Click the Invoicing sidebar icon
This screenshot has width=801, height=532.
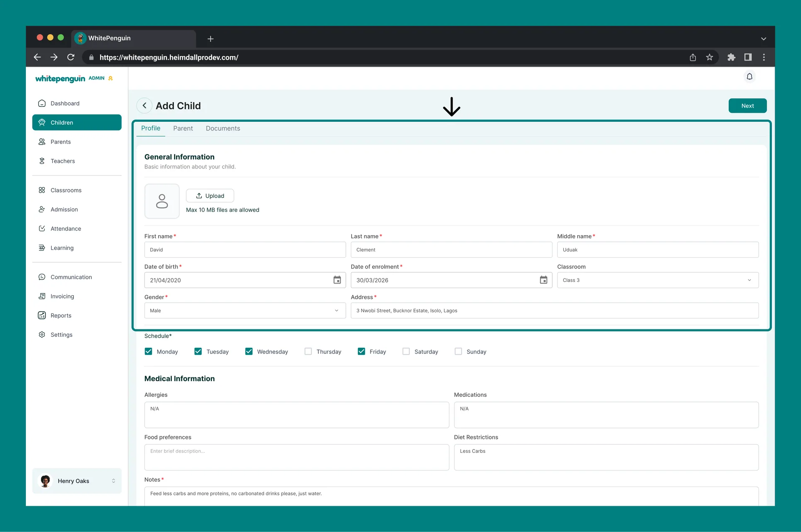tap(42, 296)
